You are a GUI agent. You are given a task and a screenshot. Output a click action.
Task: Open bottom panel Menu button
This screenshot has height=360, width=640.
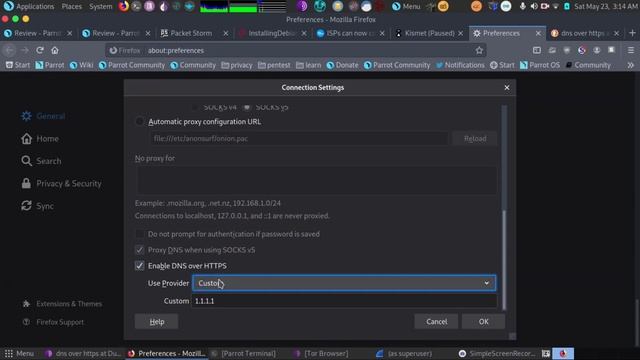19,353
